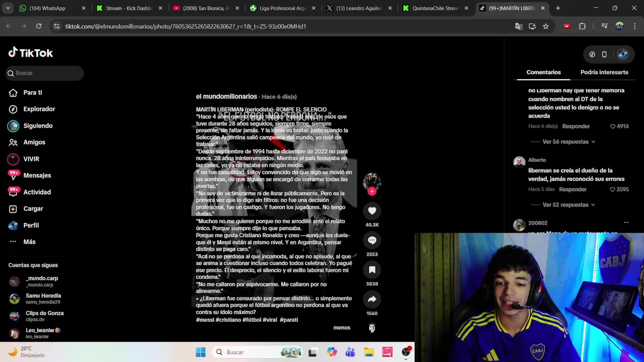Share the post with arrow icon

pyautogui.click(x=372, y=299)
